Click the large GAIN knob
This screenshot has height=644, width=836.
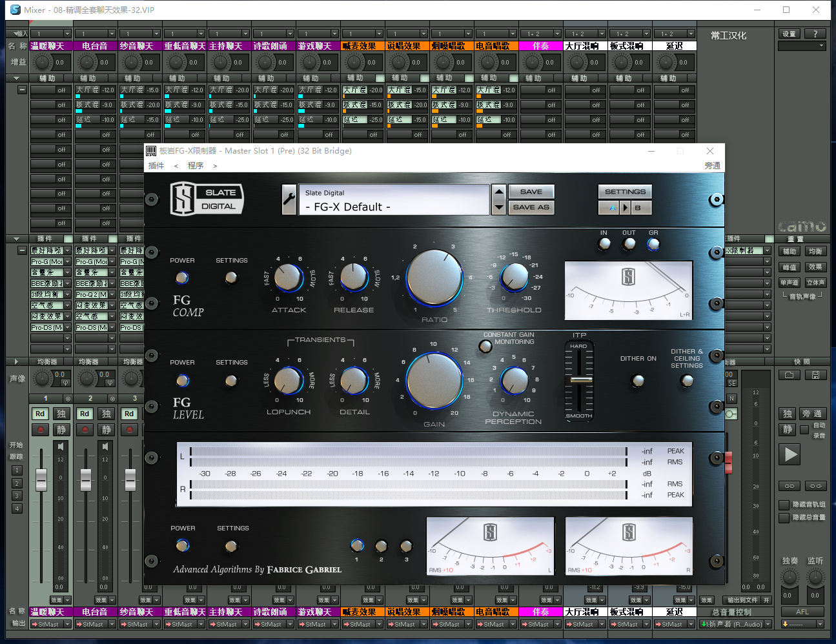point(434,381)
